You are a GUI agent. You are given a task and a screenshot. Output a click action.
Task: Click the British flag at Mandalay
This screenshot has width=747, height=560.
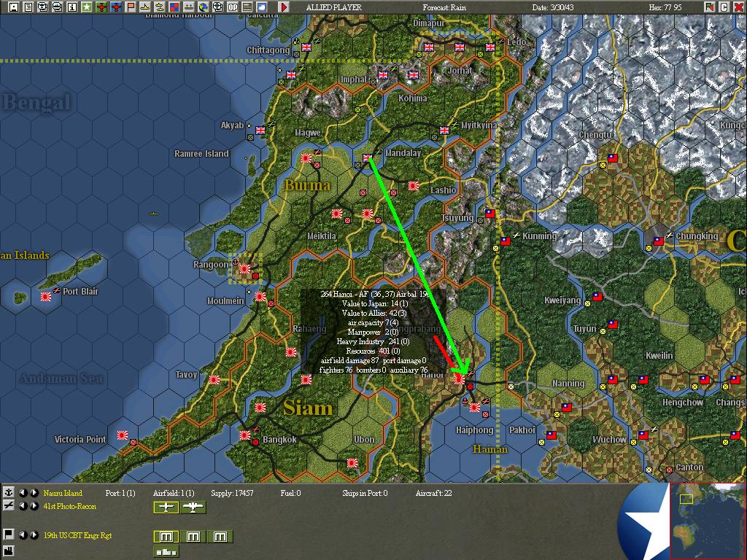[x=368, y=157]
